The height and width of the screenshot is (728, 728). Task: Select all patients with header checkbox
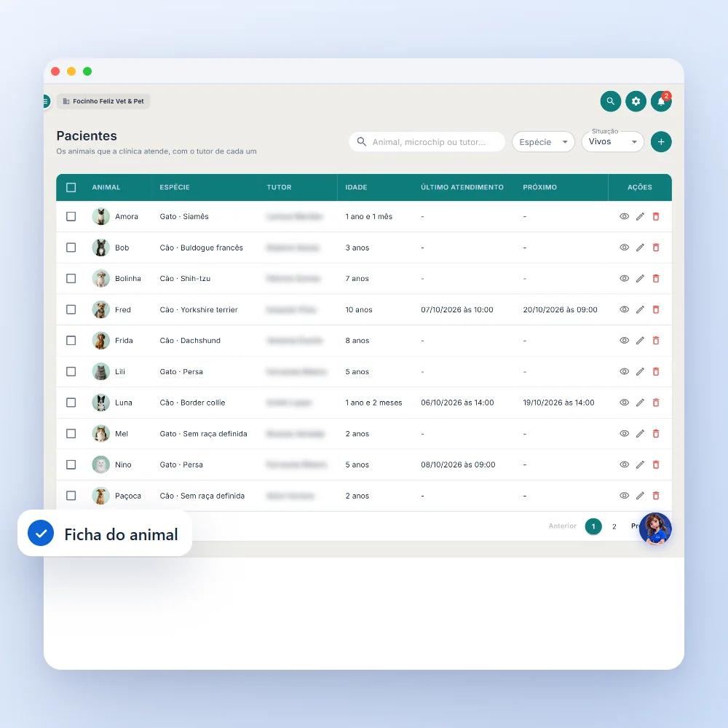click(71, 188)
